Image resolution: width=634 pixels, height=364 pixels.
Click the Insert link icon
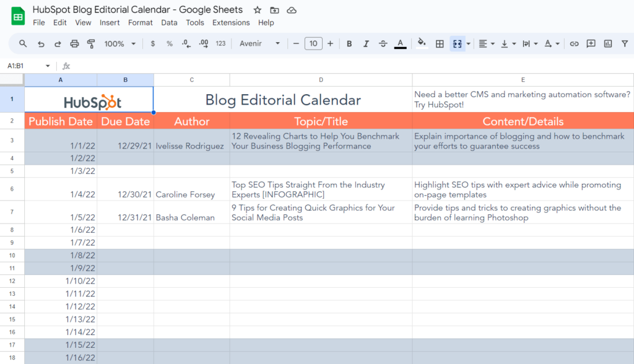[574, 44]
